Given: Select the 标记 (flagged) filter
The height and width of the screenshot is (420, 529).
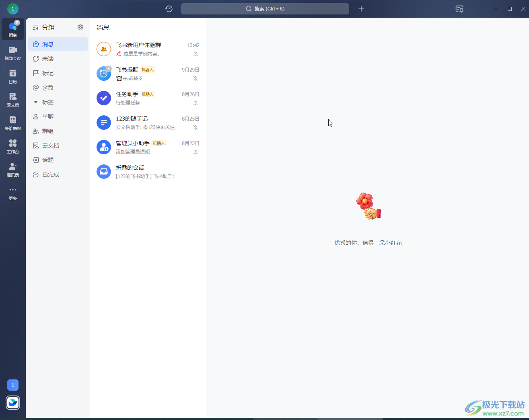Looking at the screenshot, I should (x=58, y=73).
